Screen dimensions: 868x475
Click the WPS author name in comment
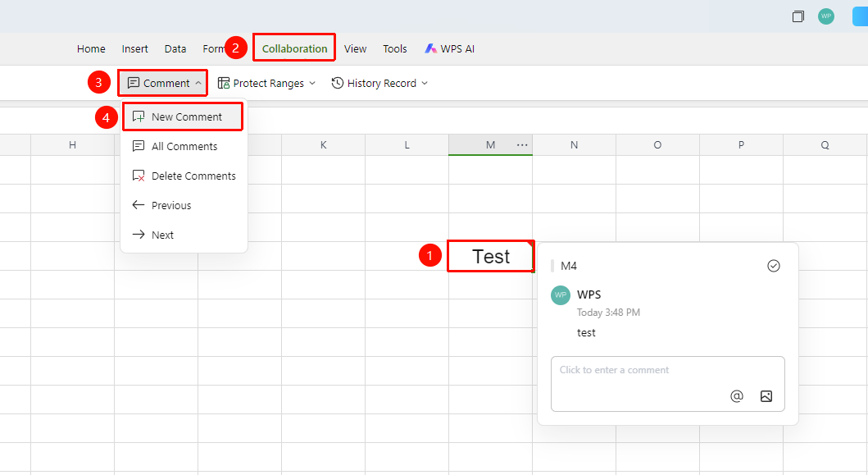(x=589, y=295)
